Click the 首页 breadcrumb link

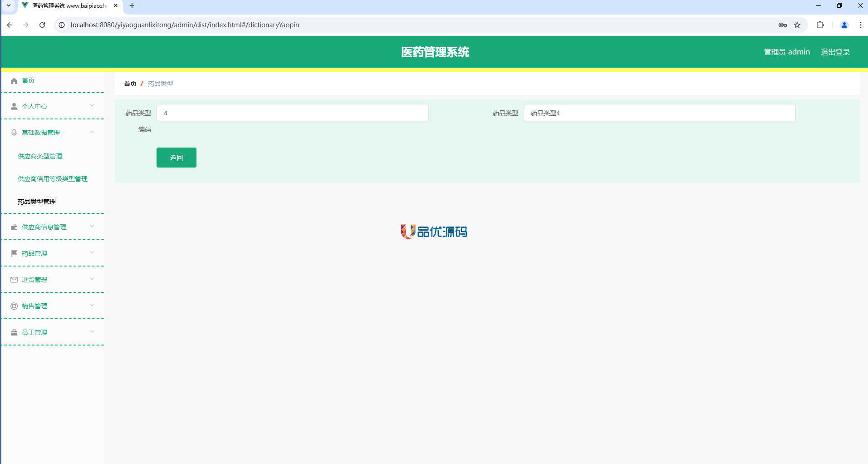coord(130,84)
